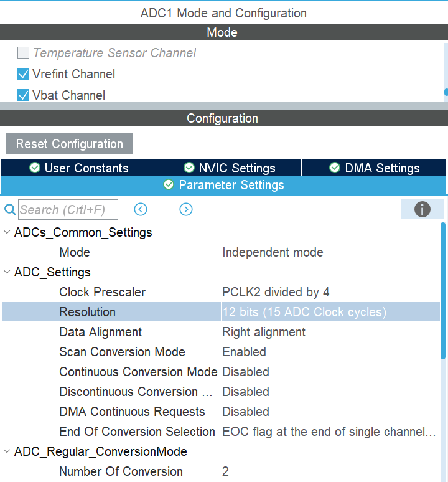This screenshot has width=448, height=482.
Task: Go to previous search result arrow
Action: pos(141,209)
